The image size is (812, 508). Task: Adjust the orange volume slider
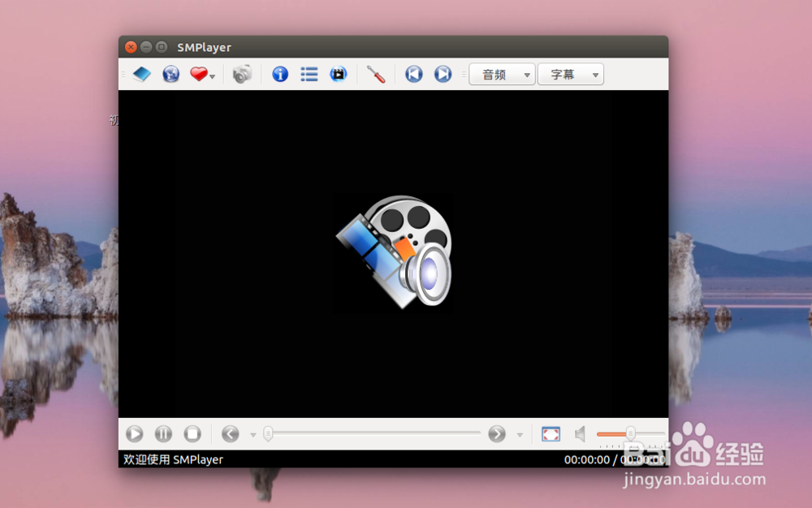630,434
